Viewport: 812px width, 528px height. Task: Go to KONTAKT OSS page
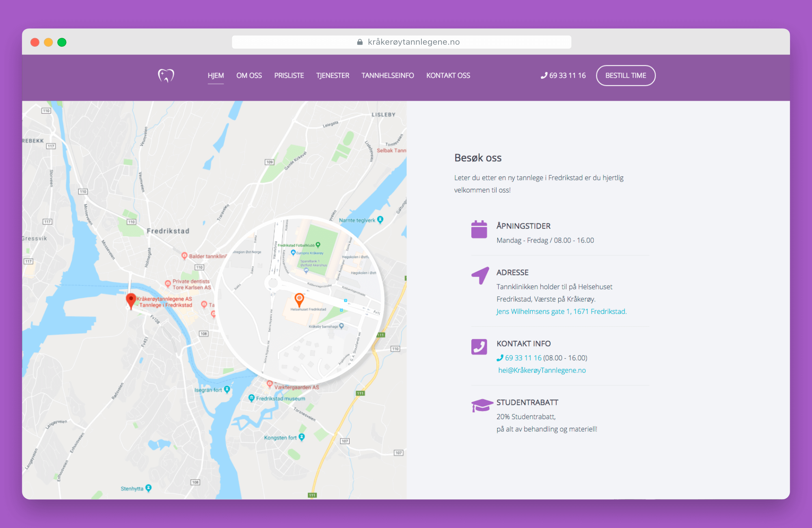click(x=448, y=76)
